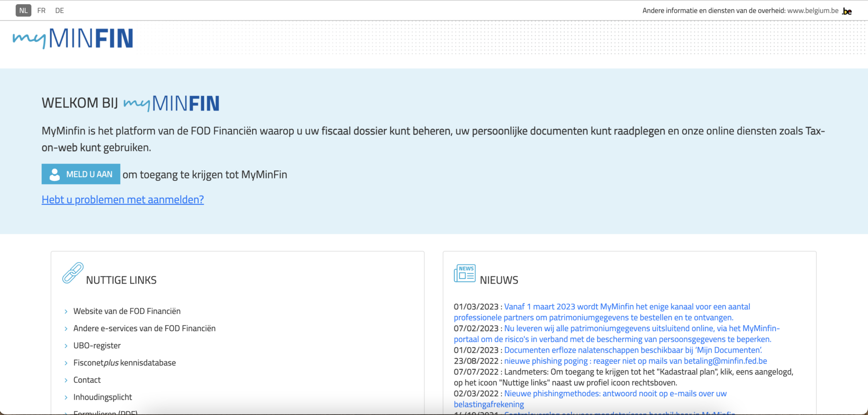Click the chain link icon beside Nuttige Links

[72, 273]
